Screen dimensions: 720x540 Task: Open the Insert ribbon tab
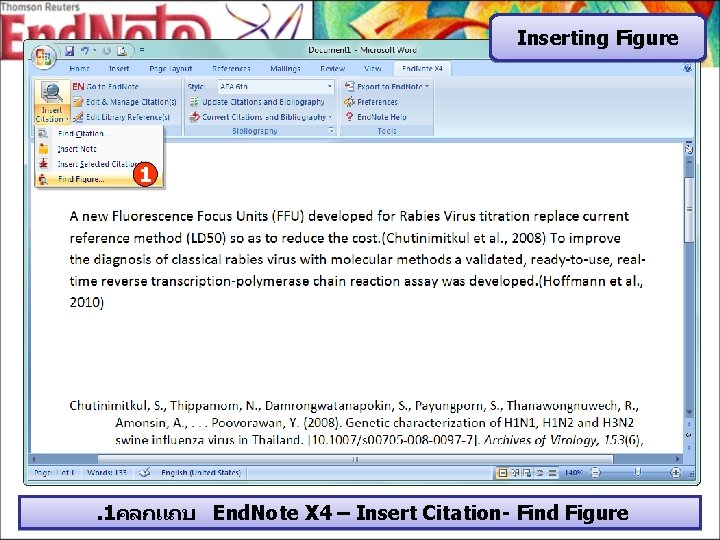[119, 68]
